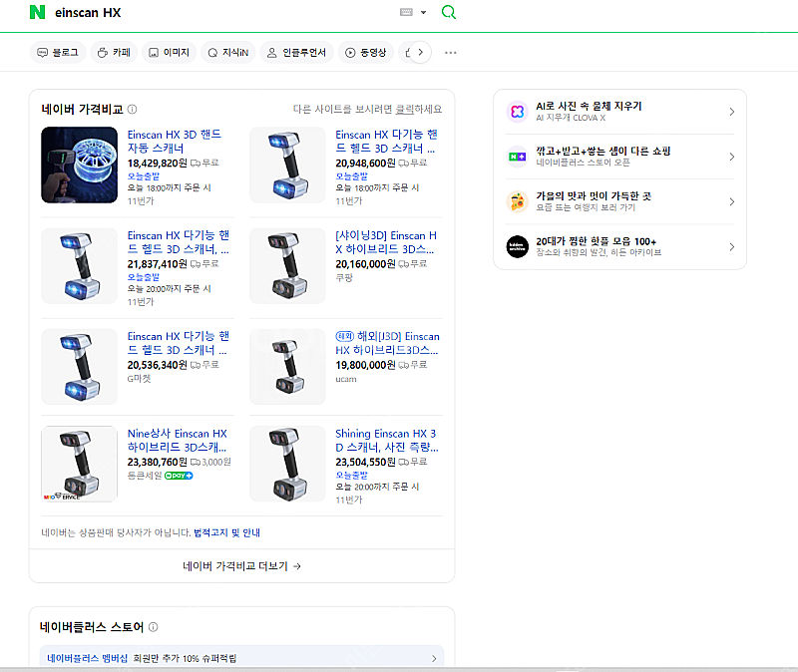Open 가을의 맛과 멋이 가득한 곳 item
Image resolution: width=798 pixels, height=672 pixels.
coord(594,195)
